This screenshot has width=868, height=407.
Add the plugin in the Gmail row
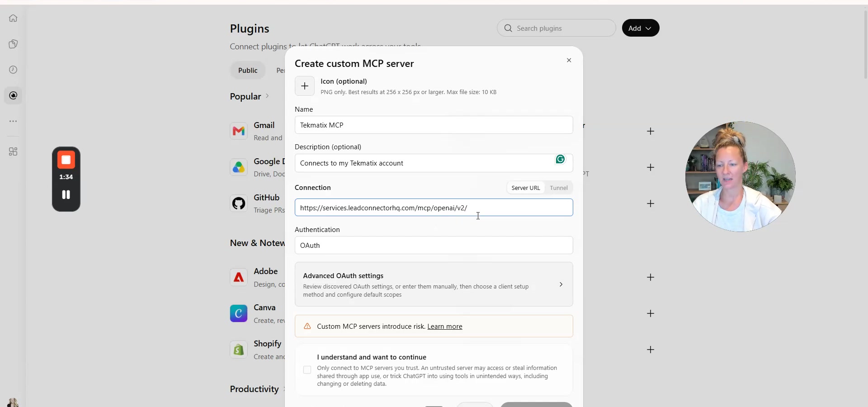[x=651, y=131]
